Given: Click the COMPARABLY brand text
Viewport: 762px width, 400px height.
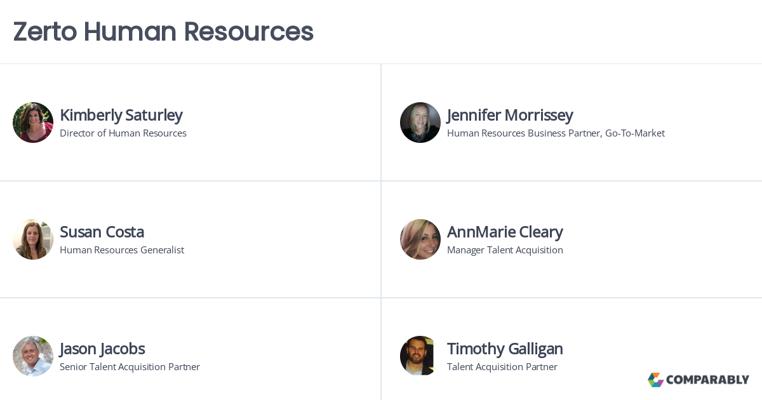Looking at the screenshot, I should [x=708, y=380].
